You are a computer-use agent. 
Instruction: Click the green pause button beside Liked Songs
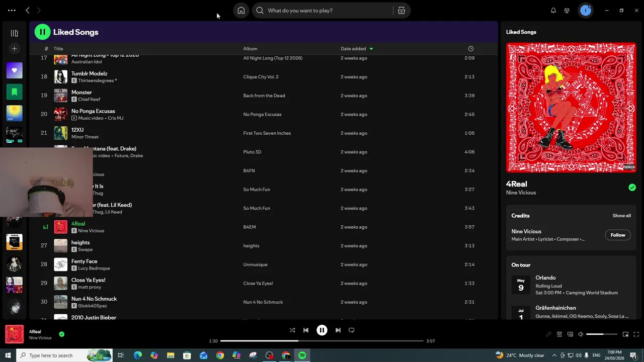(42, 32)
